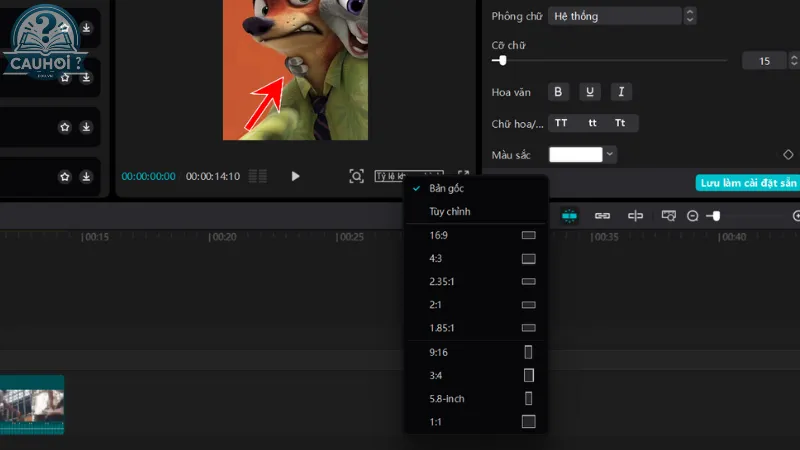Open the Phông chữ font dropdown
Screen dimensions: 800x450
tap(614, 16)
